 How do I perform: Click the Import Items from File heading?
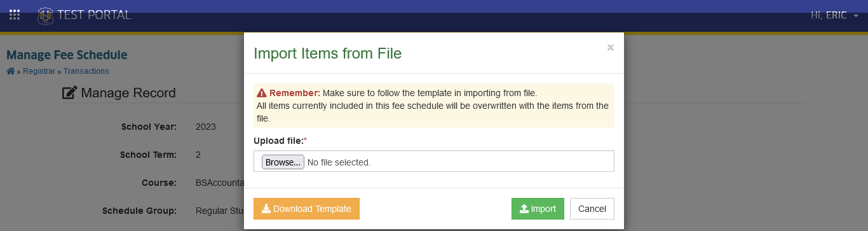click(327, 53)
